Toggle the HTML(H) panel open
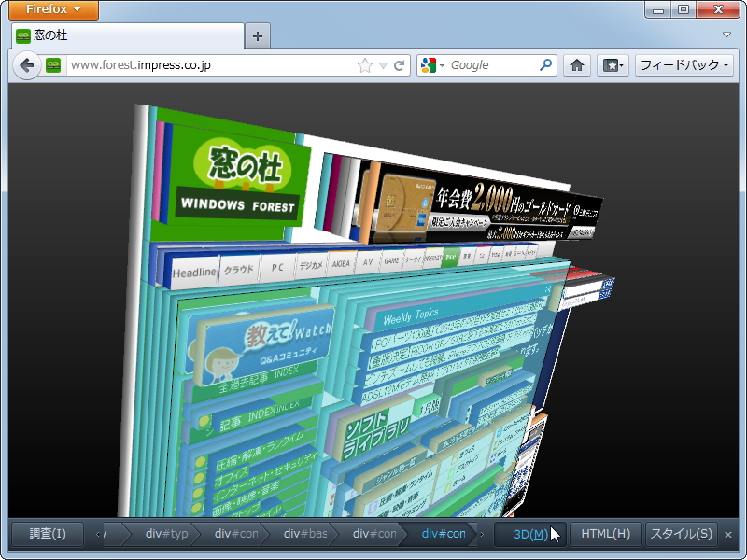Screen dimensions: 747x560 [605, 533]
